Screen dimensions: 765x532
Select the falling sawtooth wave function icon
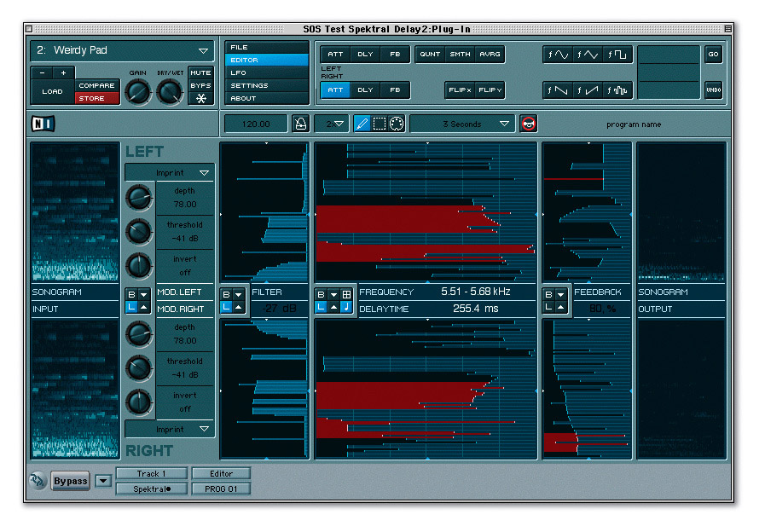coord(557,89)
